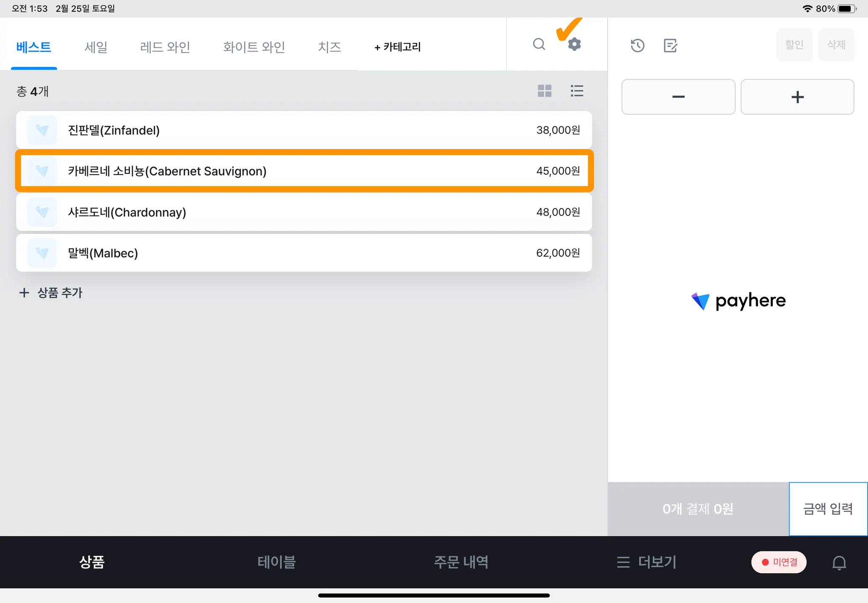Viewport: 868px width, 603px height.
Task: Open the 더보기 hamburger menu
Action: (x=647, y=562)
